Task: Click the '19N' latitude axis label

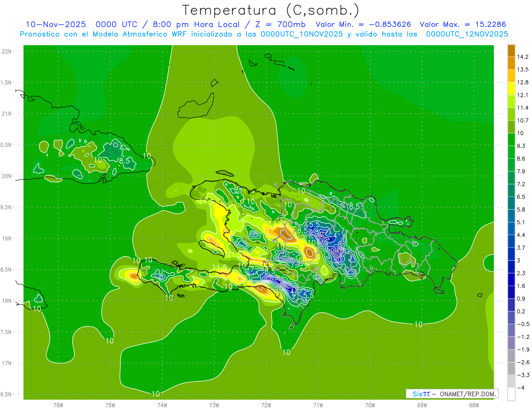Action: (7, 238)
